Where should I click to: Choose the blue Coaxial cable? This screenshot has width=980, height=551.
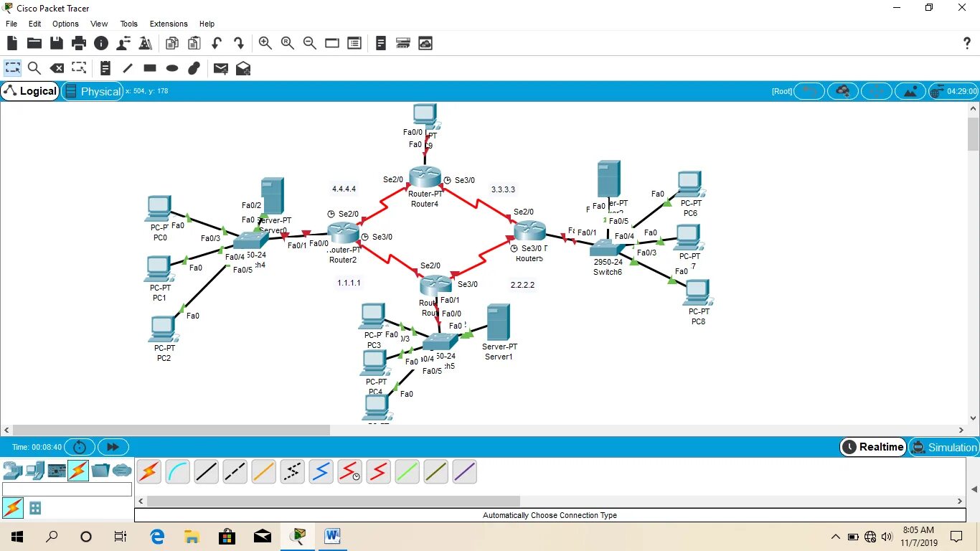[x=321, y=471]
